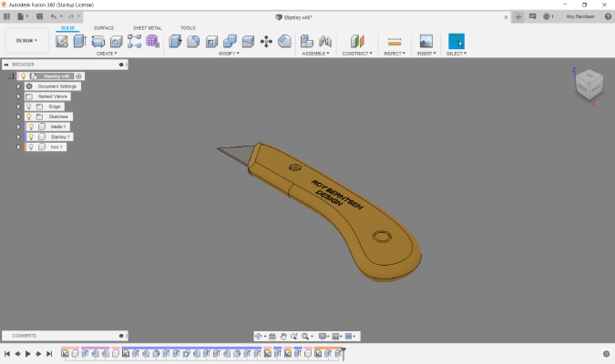
Task: Open the Help question mark
Action: 608,16
